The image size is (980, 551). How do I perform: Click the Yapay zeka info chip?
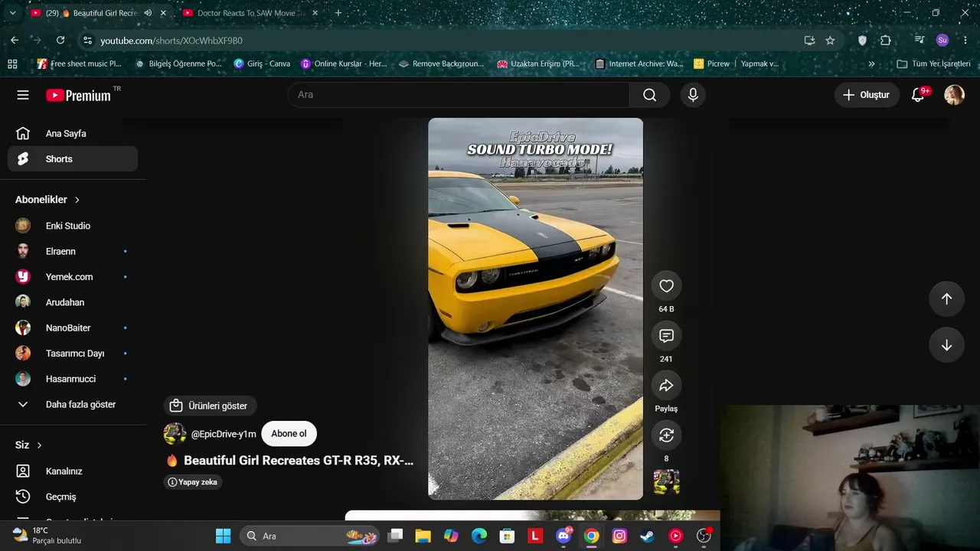pyautogui.click(x=193, y=482)
